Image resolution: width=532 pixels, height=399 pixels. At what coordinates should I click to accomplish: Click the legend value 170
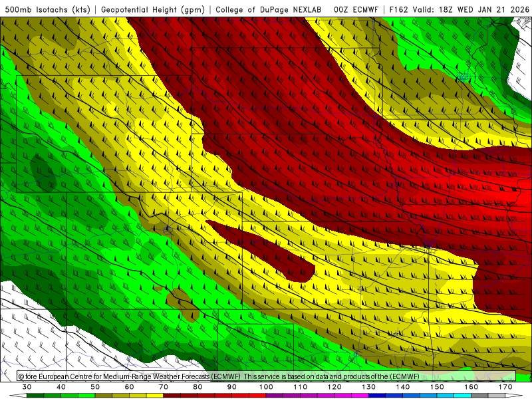pos(505,387)
